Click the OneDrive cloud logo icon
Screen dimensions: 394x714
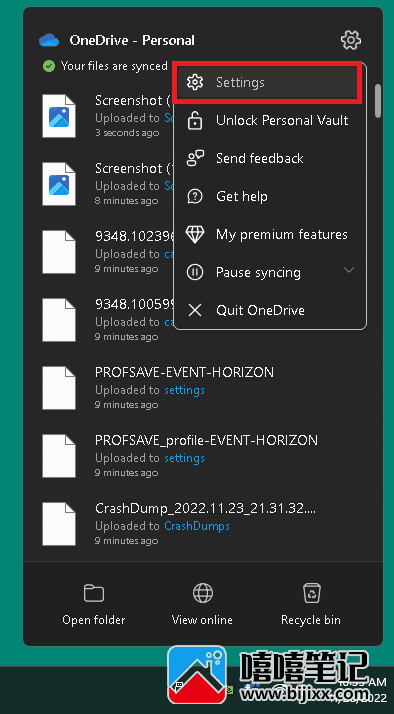coord(49,41)
